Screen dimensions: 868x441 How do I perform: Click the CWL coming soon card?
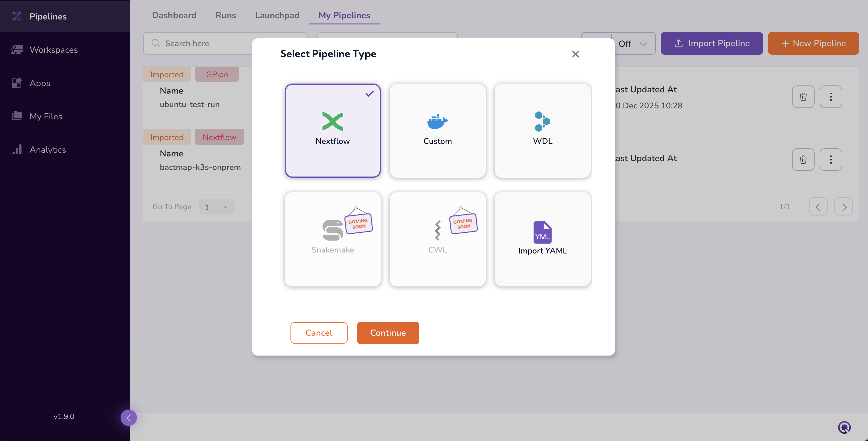(437, 239)
